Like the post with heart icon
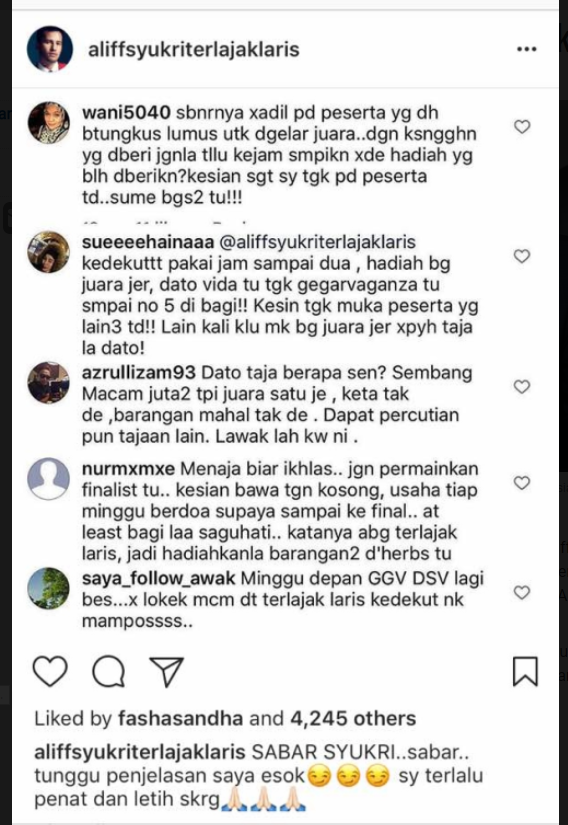Viewport: 568px width, 825px height. [x=50, y=671]
